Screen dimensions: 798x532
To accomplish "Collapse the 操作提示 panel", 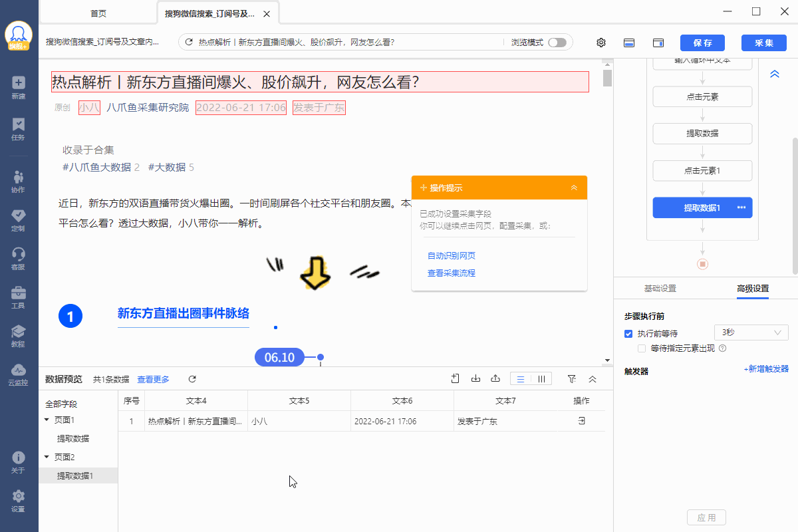I will point(574,188).
